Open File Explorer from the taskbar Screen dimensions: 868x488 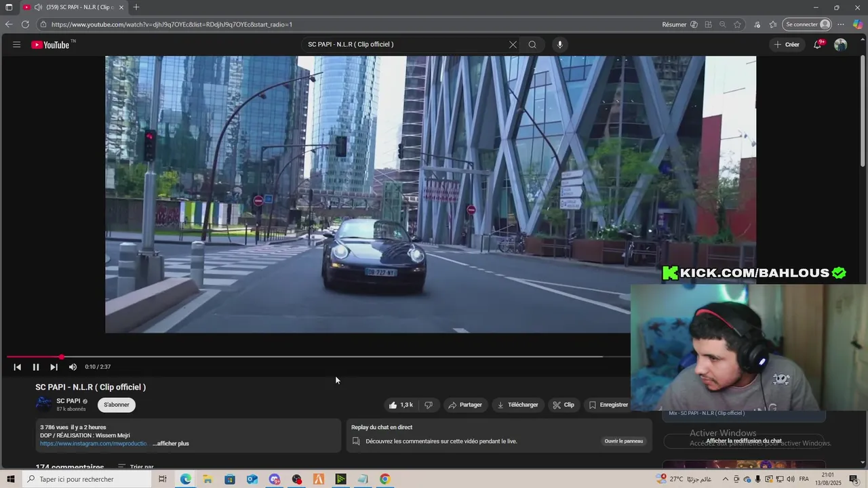pyautogui.click(x=208, y=479)
